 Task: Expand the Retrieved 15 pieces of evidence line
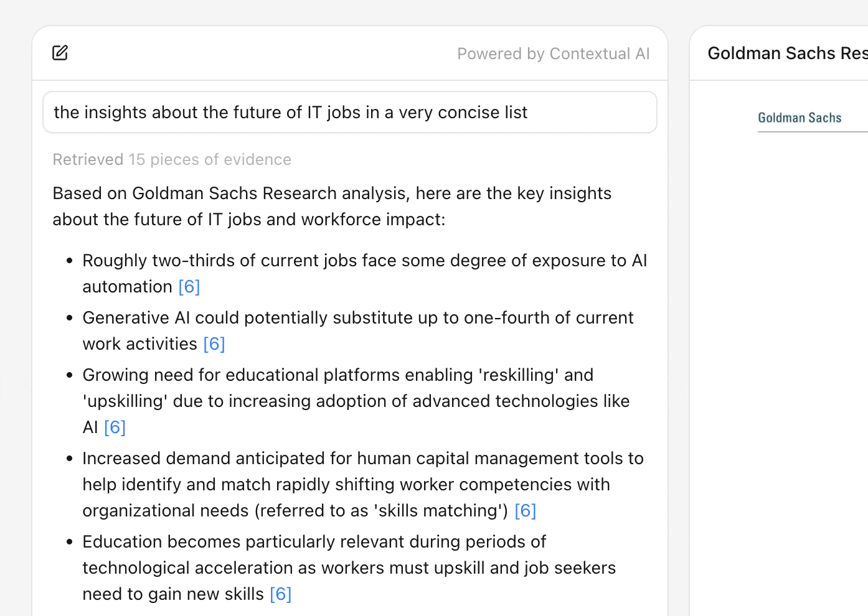click(172, 160)
